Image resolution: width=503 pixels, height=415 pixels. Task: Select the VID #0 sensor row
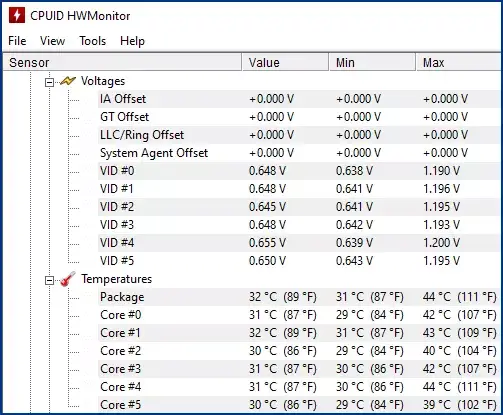299,171
